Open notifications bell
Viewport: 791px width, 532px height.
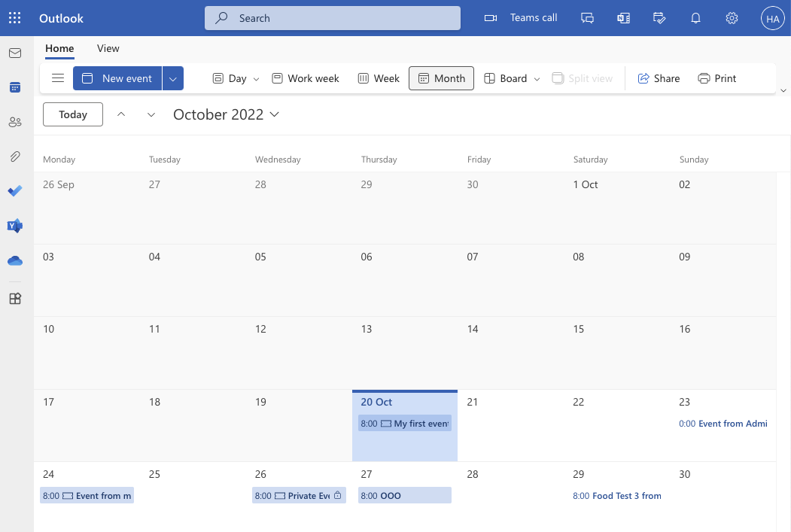(x=695, y=18)
